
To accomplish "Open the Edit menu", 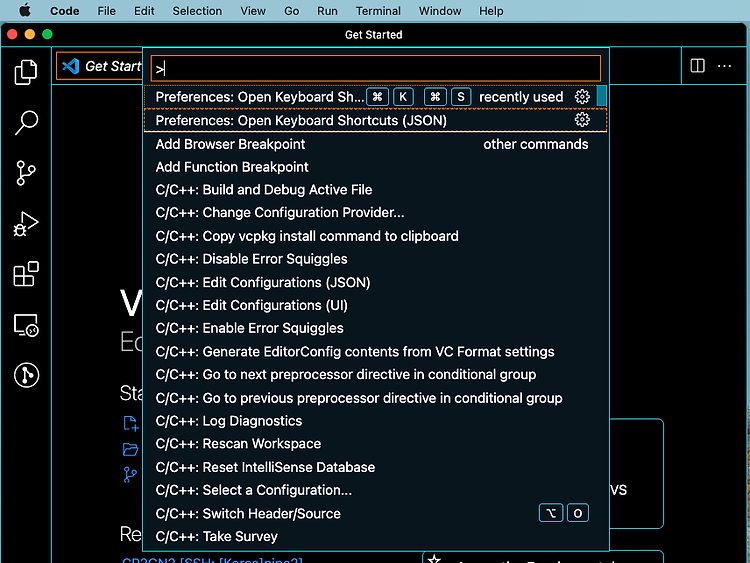I will coord(144,11).
